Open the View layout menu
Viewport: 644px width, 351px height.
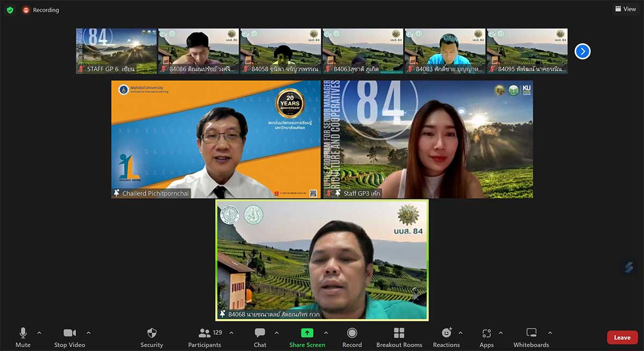(x=626, y=9)
